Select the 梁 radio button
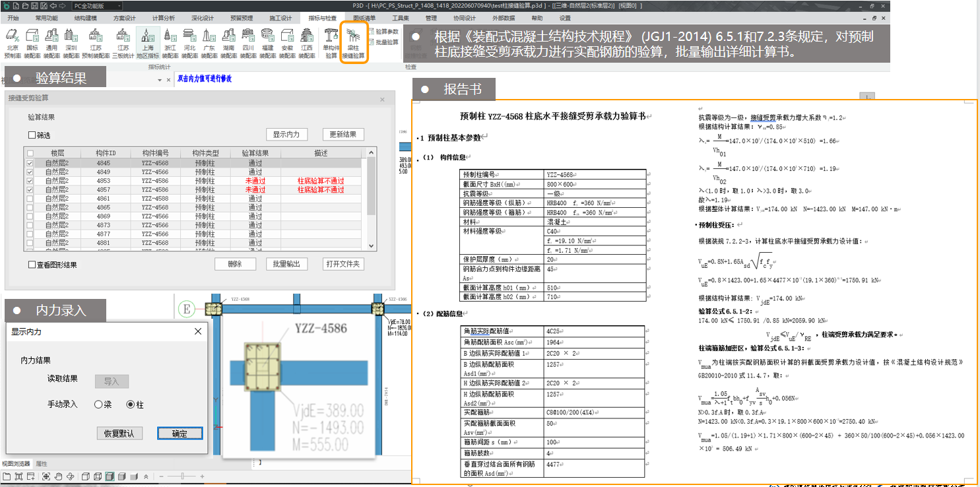The height and width of the screenshot is (487, 980). pyautogui.click(x=98, y=405)
